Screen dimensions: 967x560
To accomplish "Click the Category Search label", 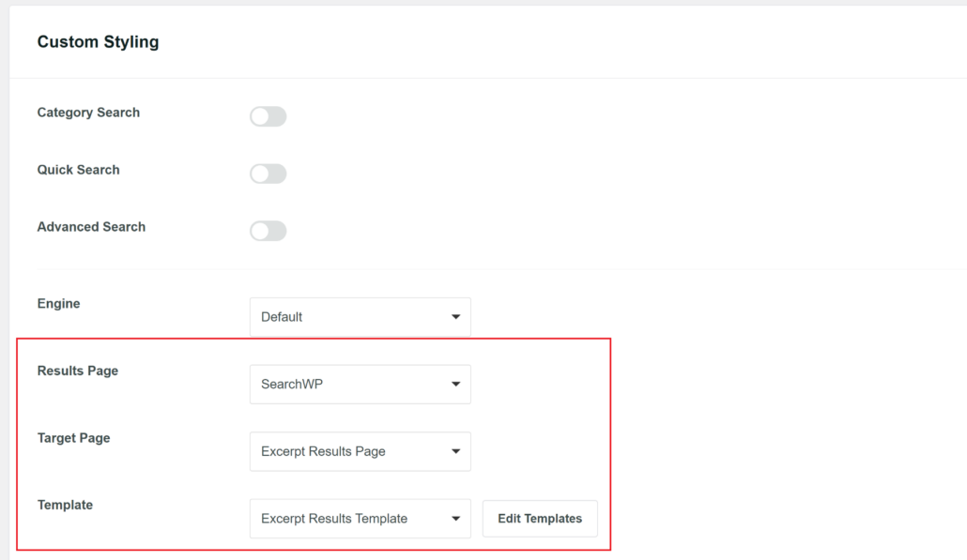I will pos(88,113).
